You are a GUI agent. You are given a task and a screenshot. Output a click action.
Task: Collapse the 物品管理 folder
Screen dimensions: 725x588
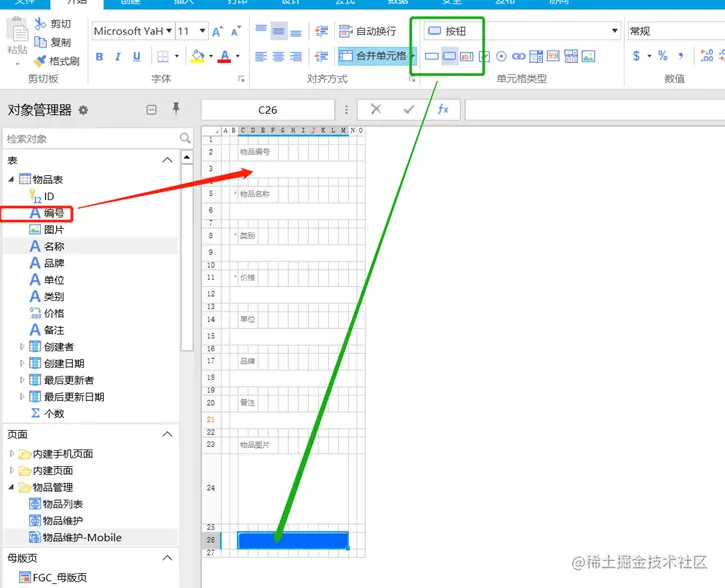(x=11, y=487)
